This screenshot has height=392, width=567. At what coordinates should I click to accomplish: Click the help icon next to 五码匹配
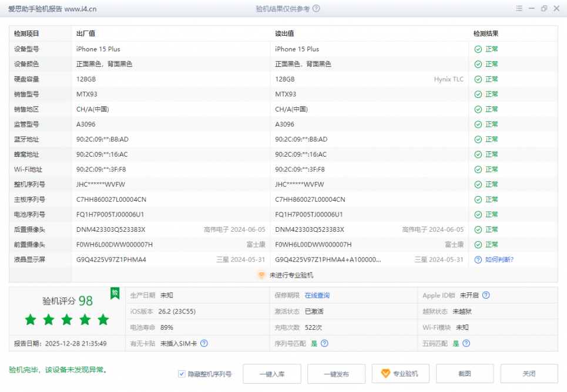click(x=466, y=343)
